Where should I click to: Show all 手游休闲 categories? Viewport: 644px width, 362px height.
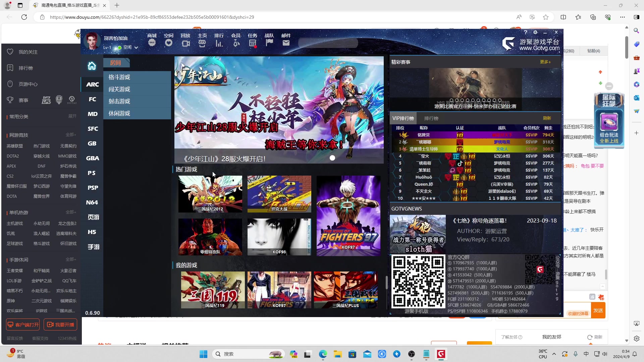pyautogui.click(x=71, y=259)
